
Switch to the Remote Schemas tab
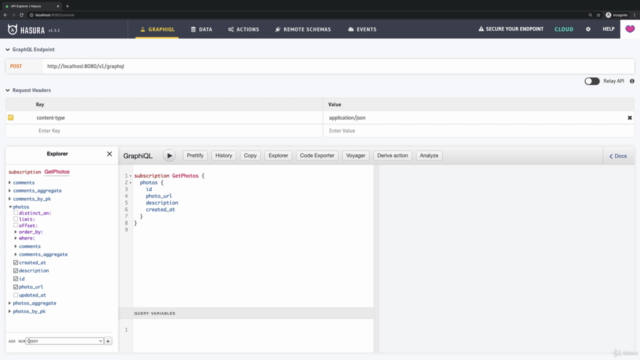coord(303,29)
